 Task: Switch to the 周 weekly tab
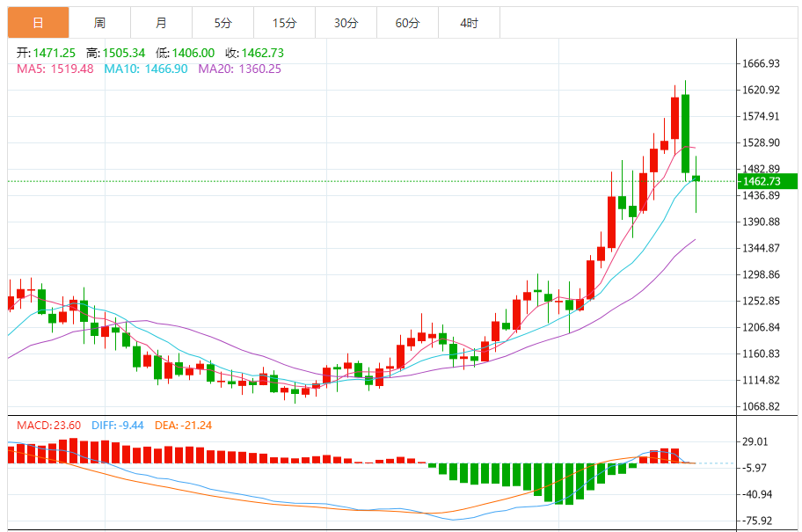pyautogui.click(x=99, y=23)
